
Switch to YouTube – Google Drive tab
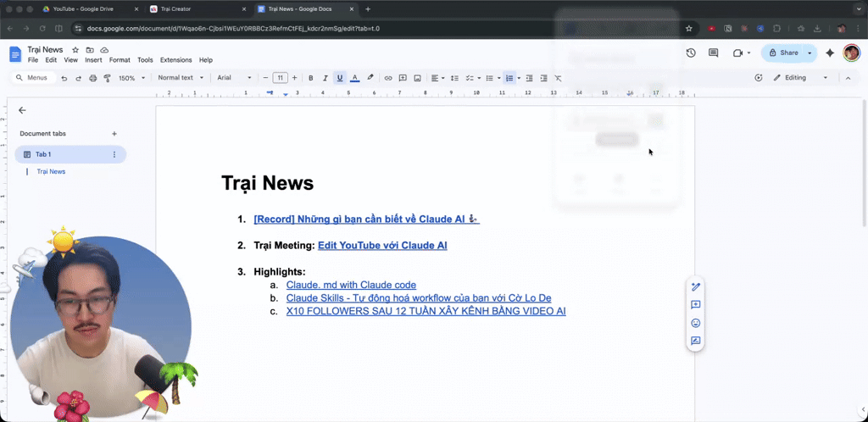pos(92,9)
